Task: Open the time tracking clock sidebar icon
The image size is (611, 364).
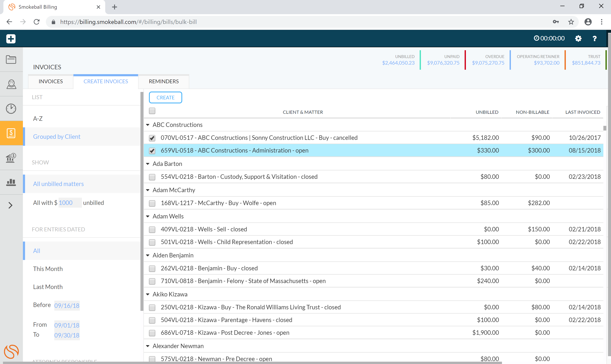Action: pyautogui.click(x=11, y=109)
